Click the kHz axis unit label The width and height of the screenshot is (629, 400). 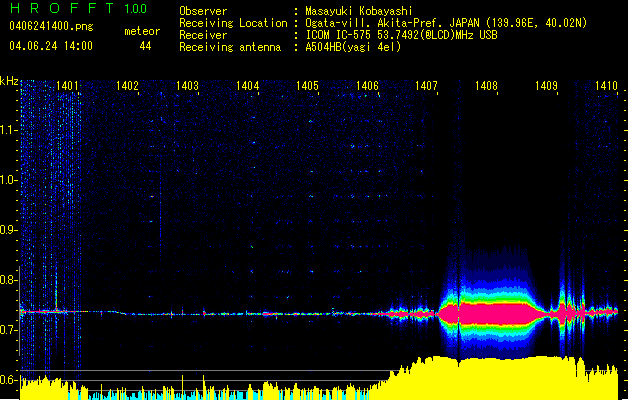[x=9, y=81]
